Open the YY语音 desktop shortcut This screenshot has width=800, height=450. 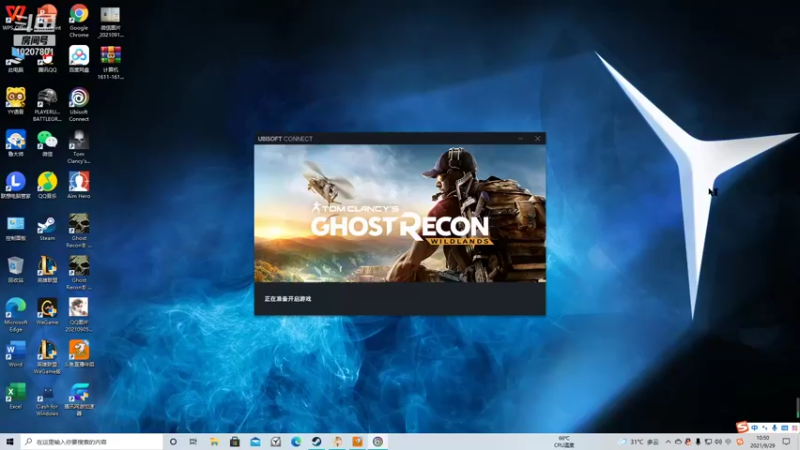tap(16, 101)
